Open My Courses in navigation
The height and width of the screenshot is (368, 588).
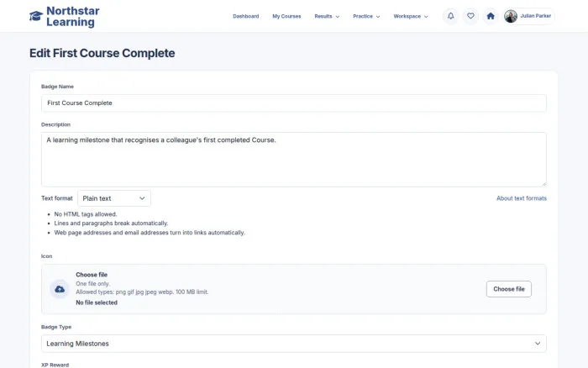tap(286, 16)
